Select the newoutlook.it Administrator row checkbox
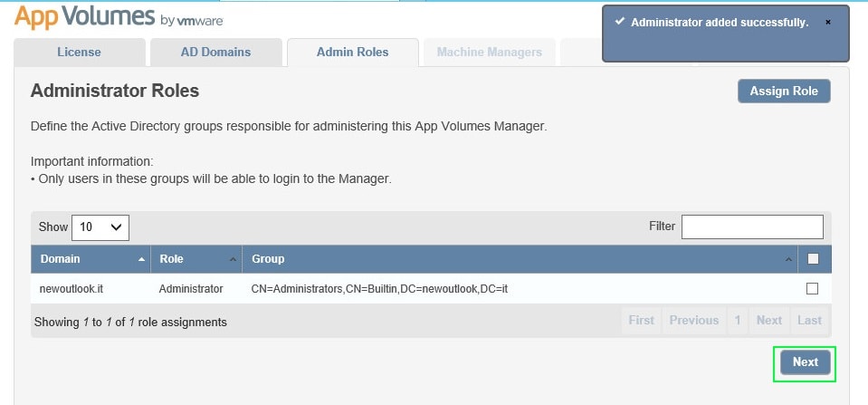 coord(812,289)
